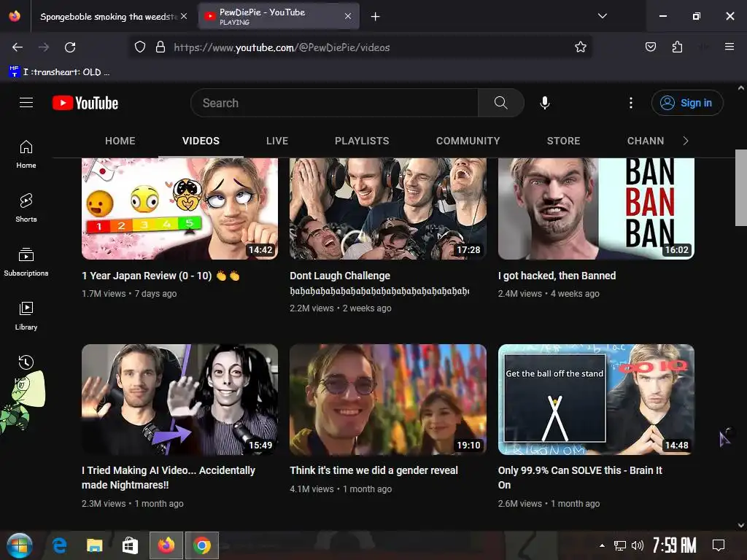Open the transheart OLD bookmark
The width and height of the screenshot is (747, 560).
pyautogui.click(x=59, y=72)
